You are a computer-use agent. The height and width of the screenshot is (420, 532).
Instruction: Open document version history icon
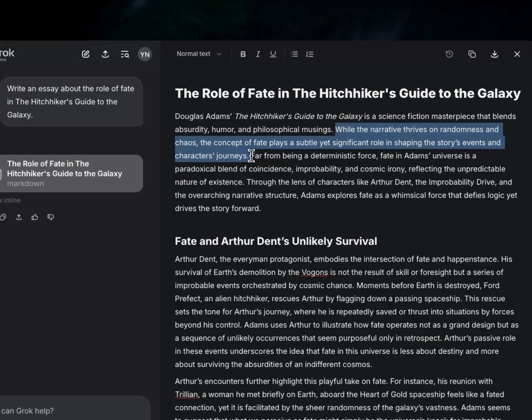coord(449,54)
